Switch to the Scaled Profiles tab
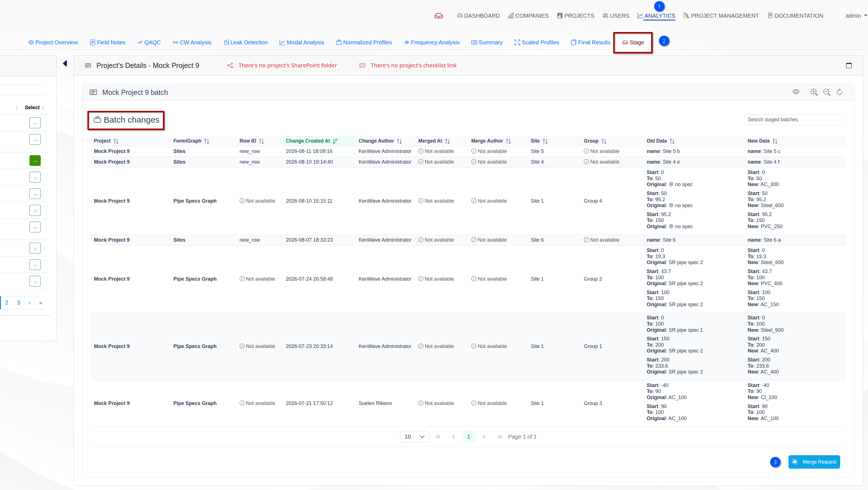Screen dimensions: 868x490 tap(537, 42)
